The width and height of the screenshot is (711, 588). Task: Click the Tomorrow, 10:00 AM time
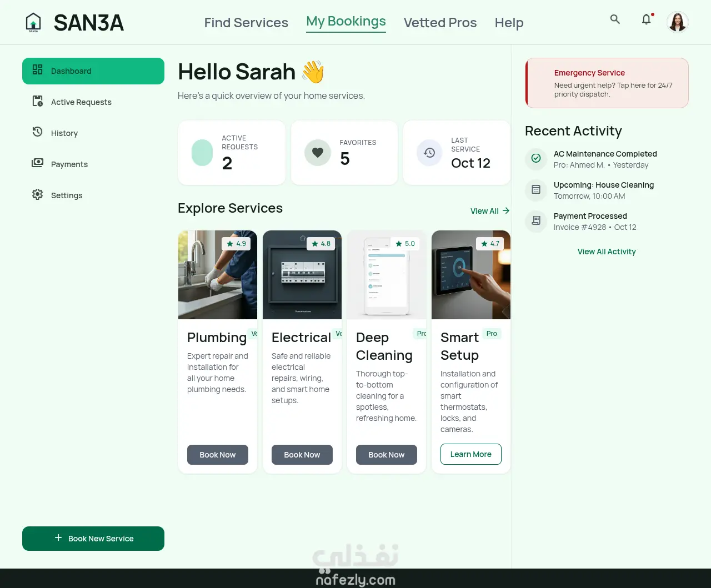(x=589, y=196)
